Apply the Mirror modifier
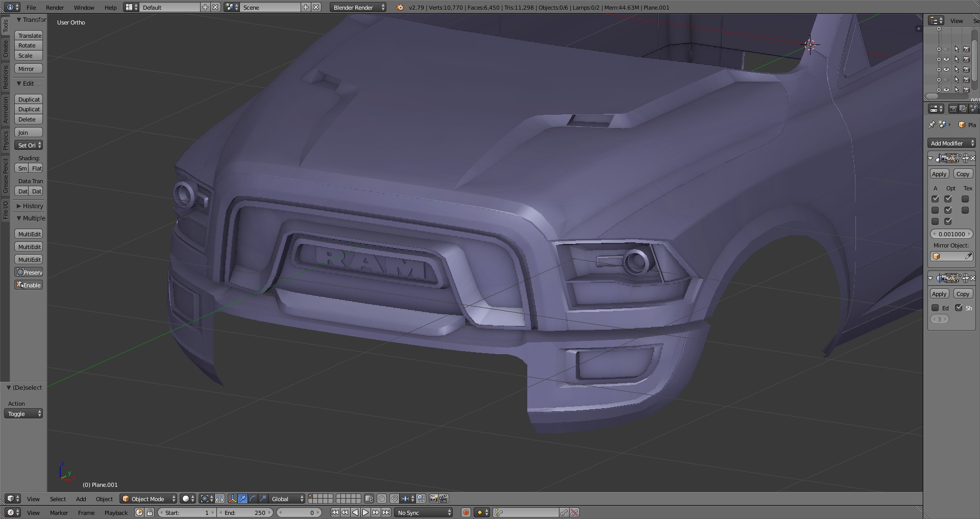The width and height of the screenshot is (980, 519). (x=939, y=174)
